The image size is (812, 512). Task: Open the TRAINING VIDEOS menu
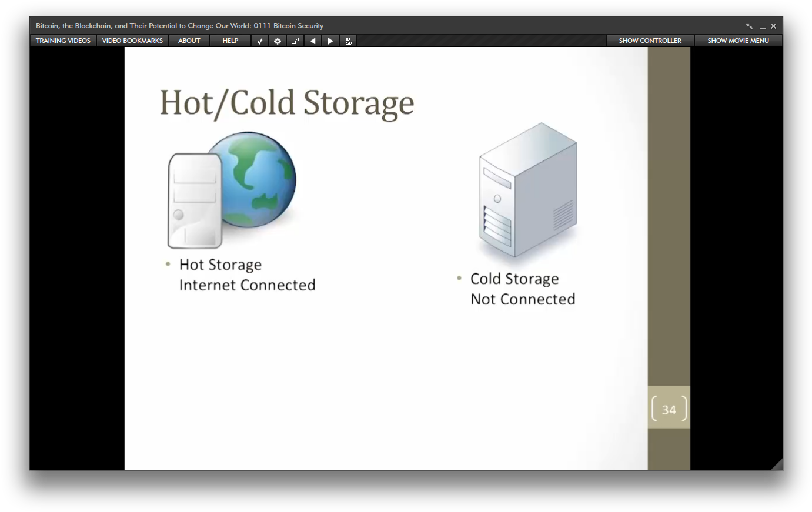(x=62, y=41)
